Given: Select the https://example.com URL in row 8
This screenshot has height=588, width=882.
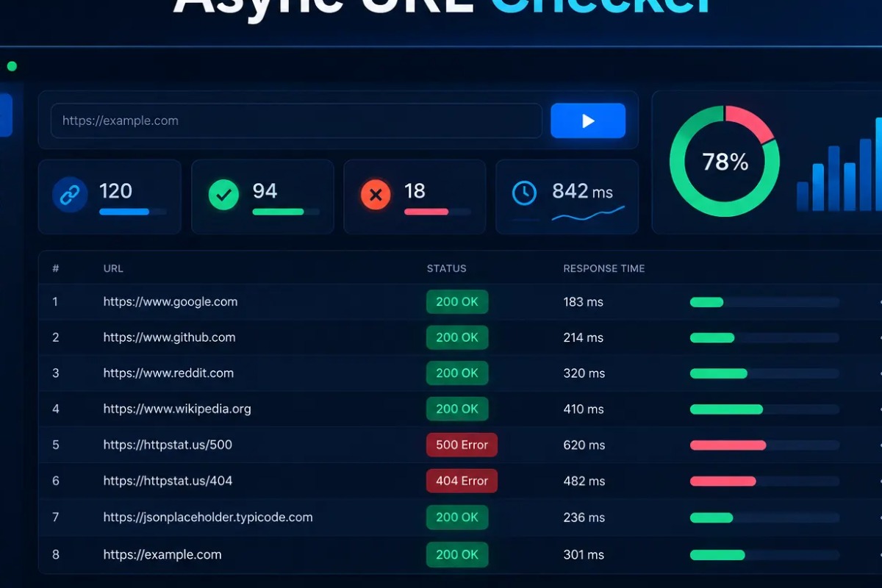Looking at the screenshot, I should [x=162, y=555].
